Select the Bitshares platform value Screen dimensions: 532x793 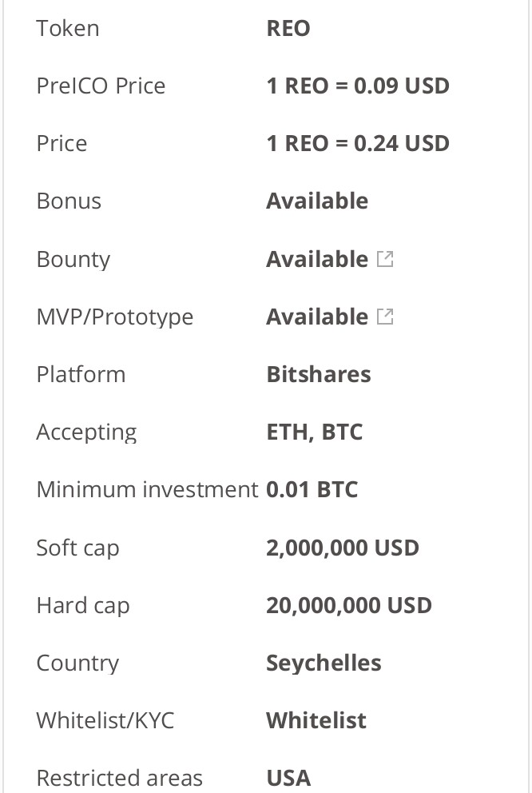(319, 374)
